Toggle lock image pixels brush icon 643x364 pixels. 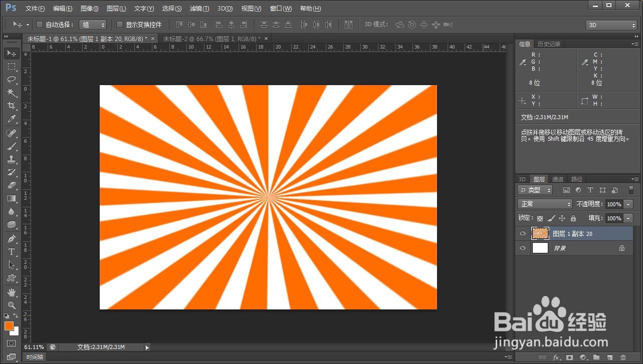pyautogui.click(x=551, y=218)
